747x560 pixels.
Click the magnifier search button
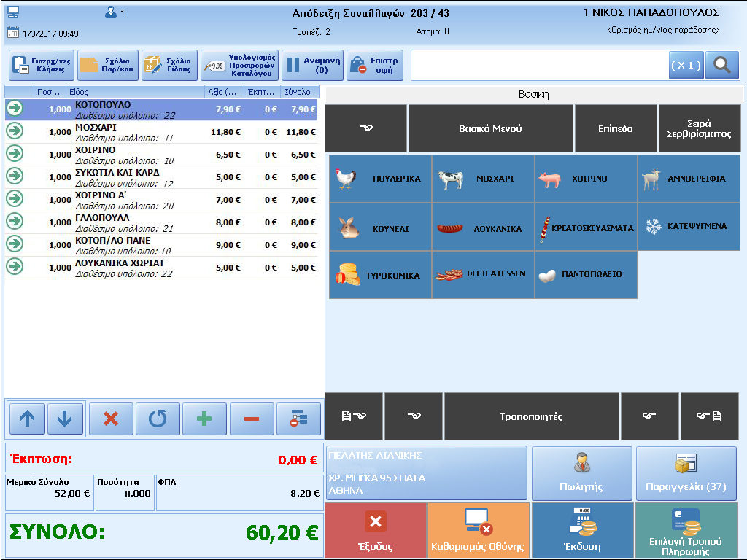pyautogui.click(x=721, y=65)
